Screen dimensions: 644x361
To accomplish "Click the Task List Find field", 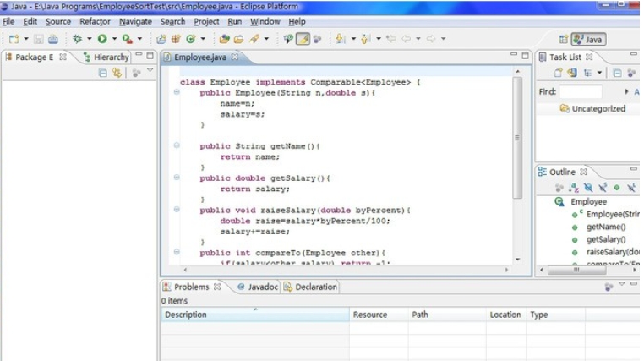I will [x=581, y=91].
